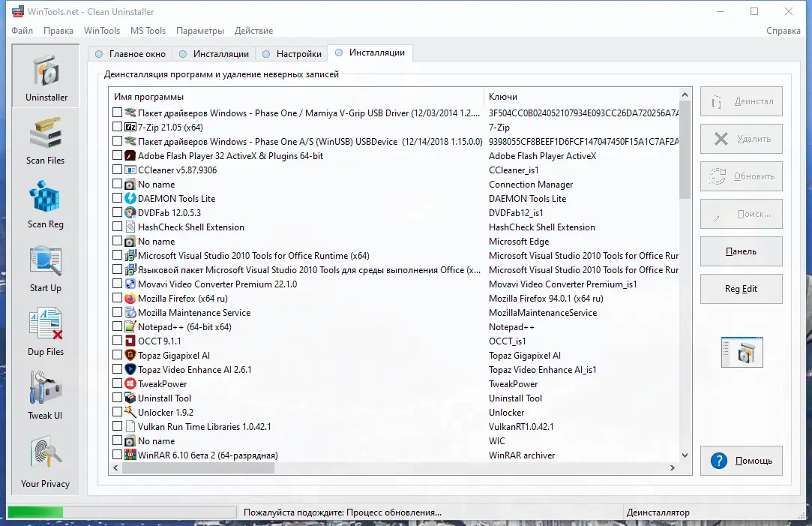Open the Файл menu
The height and width of the screenshot is (526, 812).
tap(22, 31)
